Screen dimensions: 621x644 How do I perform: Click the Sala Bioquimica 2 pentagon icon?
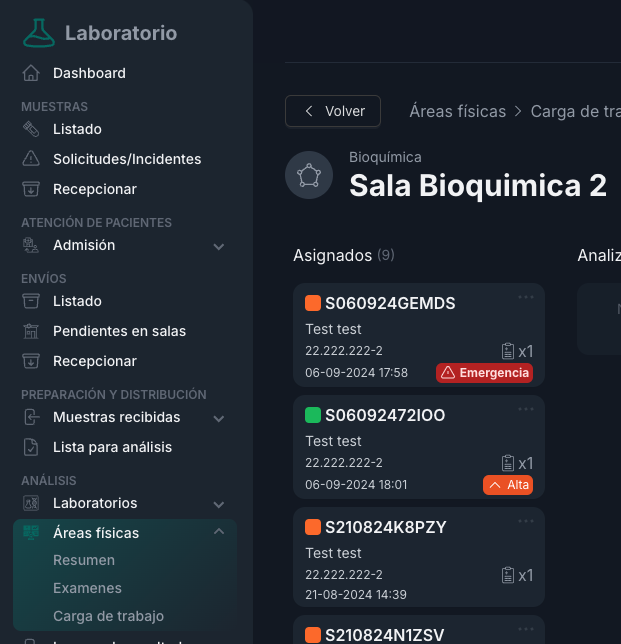tap(308, 176)
